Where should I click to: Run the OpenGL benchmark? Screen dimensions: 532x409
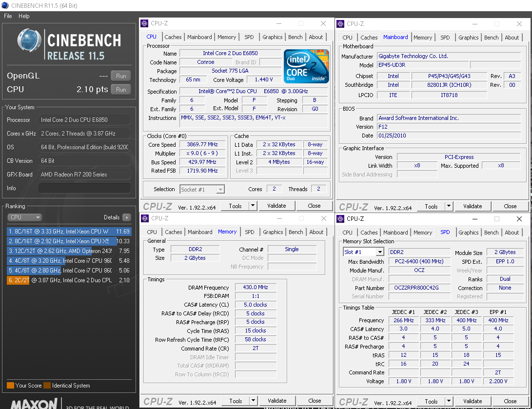point(121,76)
